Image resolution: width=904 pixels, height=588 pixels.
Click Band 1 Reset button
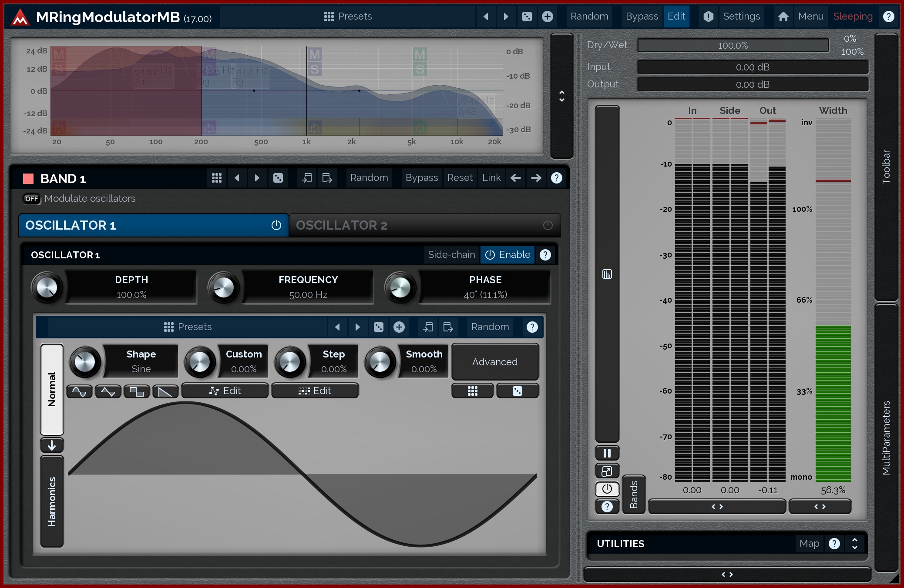[x=460, y=178]
